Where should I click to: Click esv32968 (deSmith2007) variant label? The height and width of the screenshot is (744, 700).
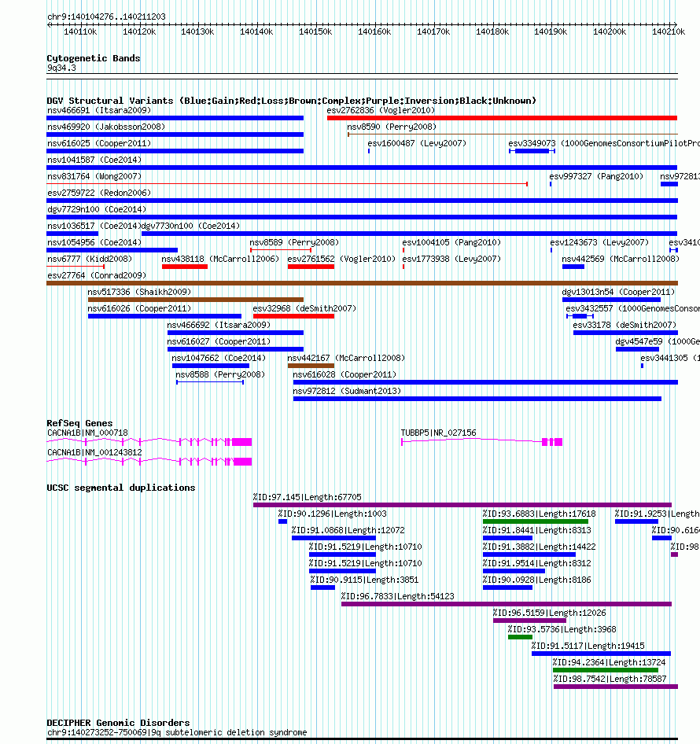(x=304, y=309)
